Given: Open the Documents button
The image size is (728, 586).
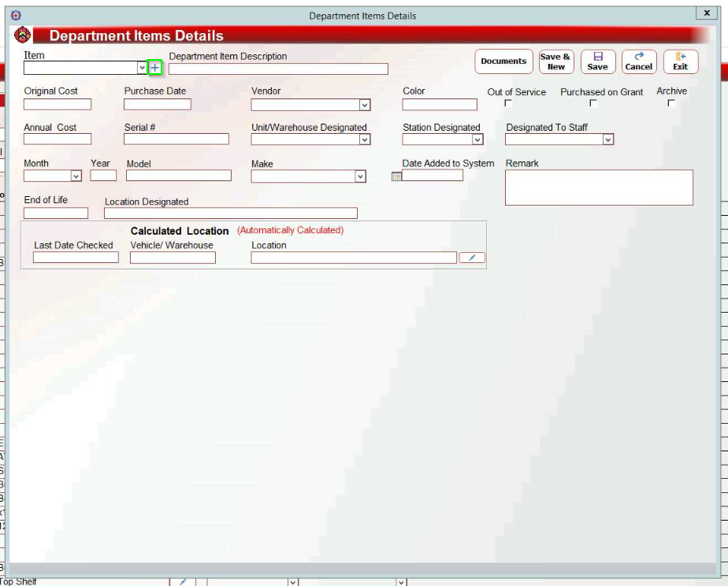Looking at the screenshot, I should point(503,61).
